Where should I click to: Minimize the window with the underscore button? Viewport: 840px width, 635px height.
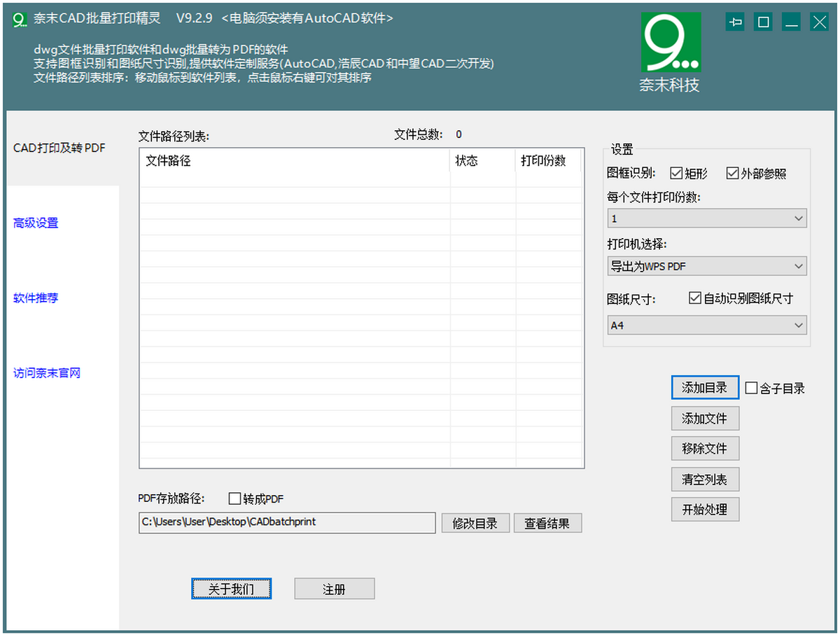click(792, 22)
